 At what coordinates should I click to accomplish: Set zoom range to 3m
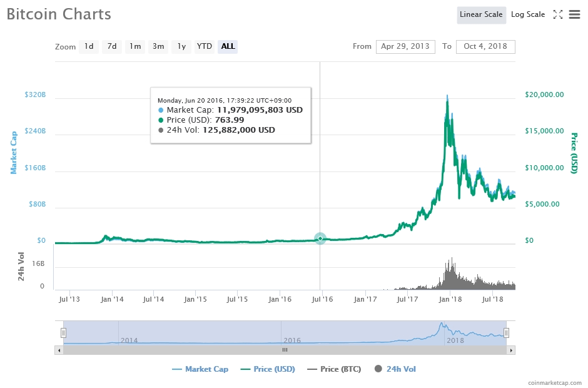[158, 46]
